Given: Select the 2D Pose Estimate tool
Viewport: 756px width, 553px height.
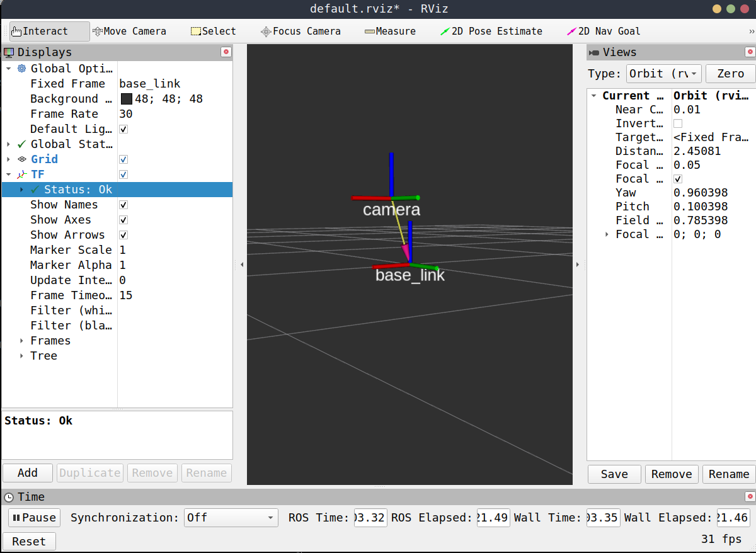Looking at the screenshot, I should [491, 31].
